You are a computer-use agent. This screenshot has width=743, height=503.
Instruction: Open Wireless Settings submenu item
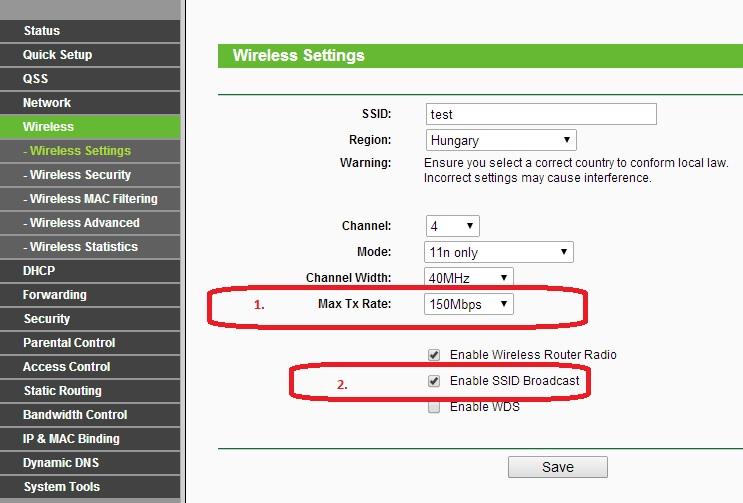point(90,151)
